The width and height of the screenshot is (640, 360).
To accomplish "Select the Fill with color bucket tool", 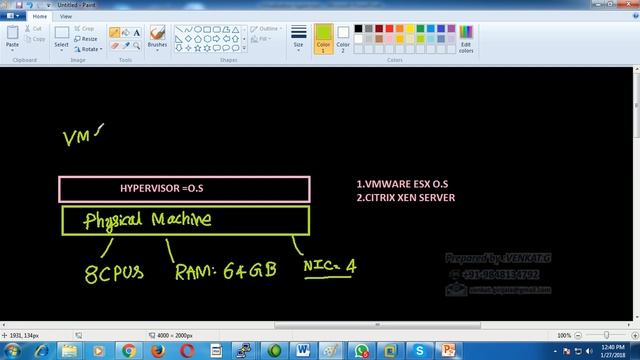I will [x=126, y=33].
